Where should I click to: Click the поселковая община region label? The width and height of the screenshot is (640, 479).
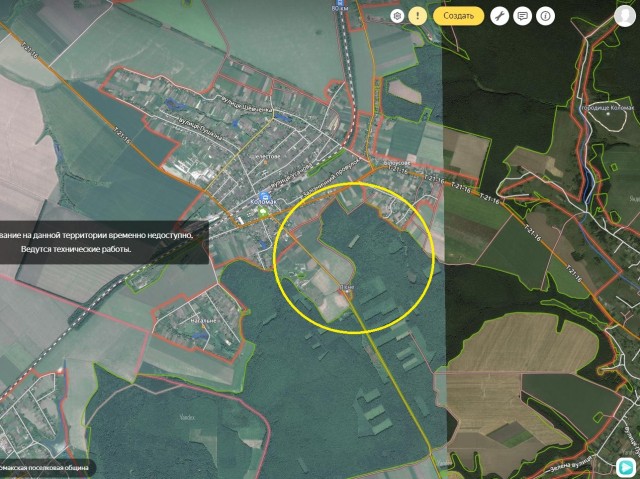pos(43,468)
